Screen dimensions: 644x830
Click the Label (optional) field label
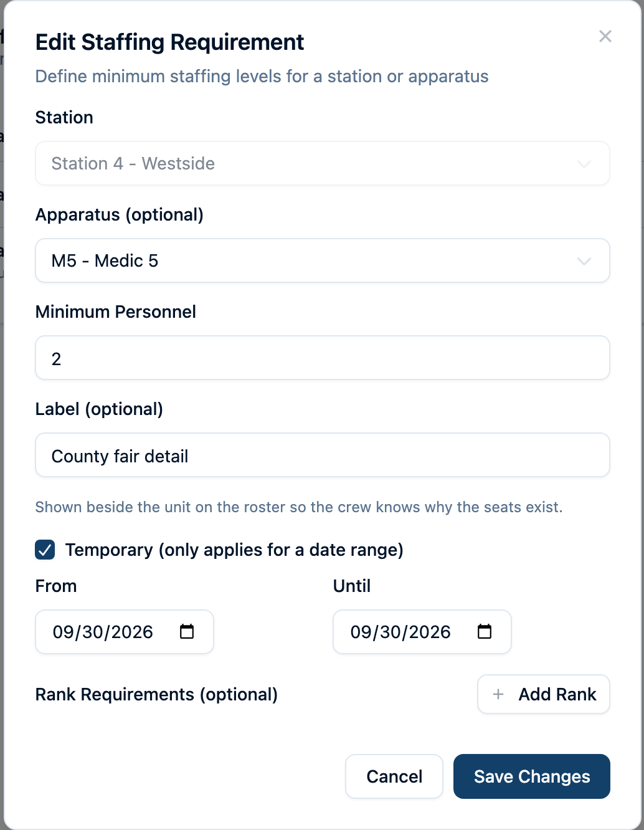pos(99,409)
